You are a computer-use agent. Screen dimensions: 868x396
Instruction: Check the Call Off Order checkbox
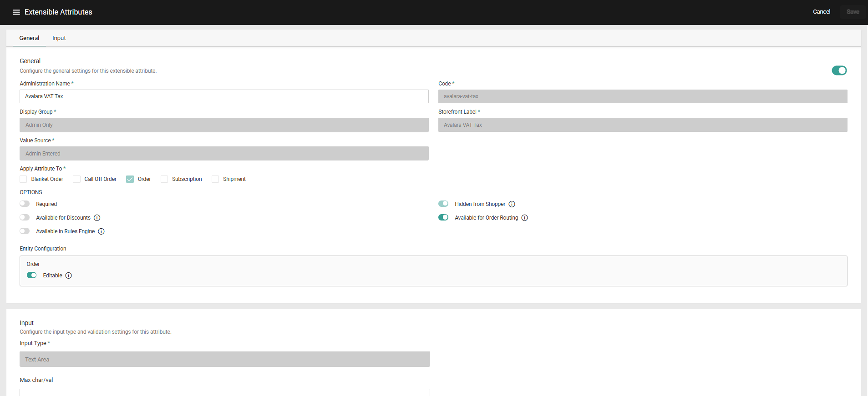[76, 179]
